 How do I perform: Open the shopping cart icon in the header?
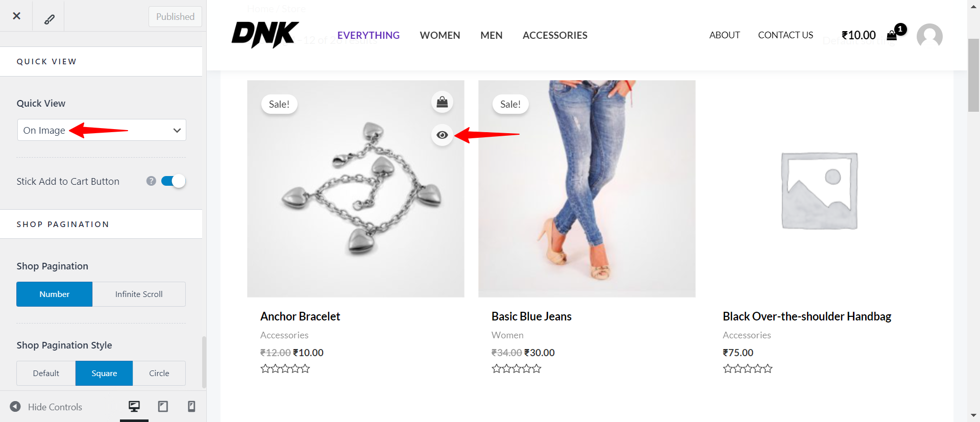pos(892,35)
